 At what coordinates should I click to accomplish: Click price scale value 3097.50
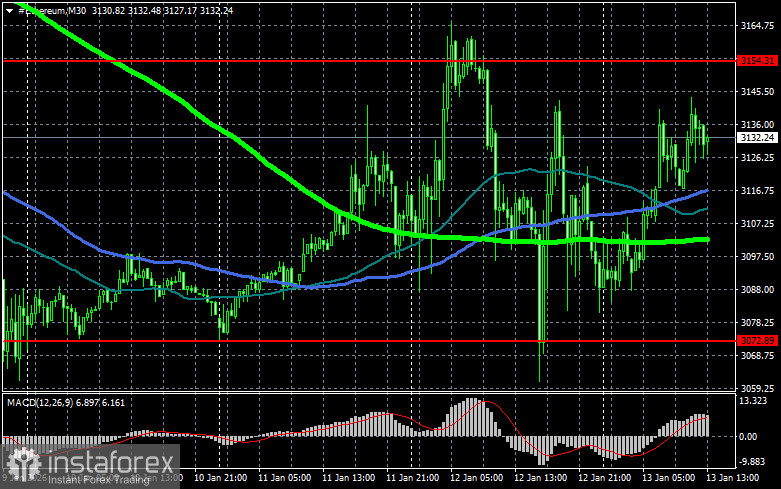coord(757,256)
